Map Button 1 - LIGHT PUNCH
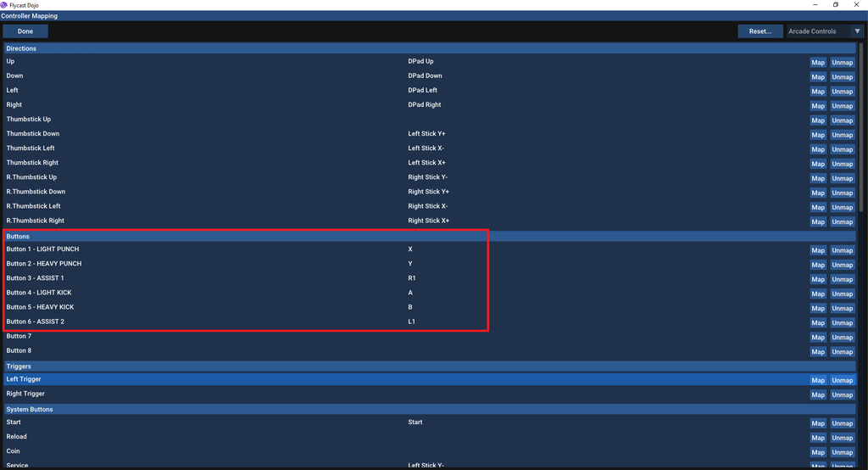Image resolution: width=868 pixels, height=470 pixels. 817,250
